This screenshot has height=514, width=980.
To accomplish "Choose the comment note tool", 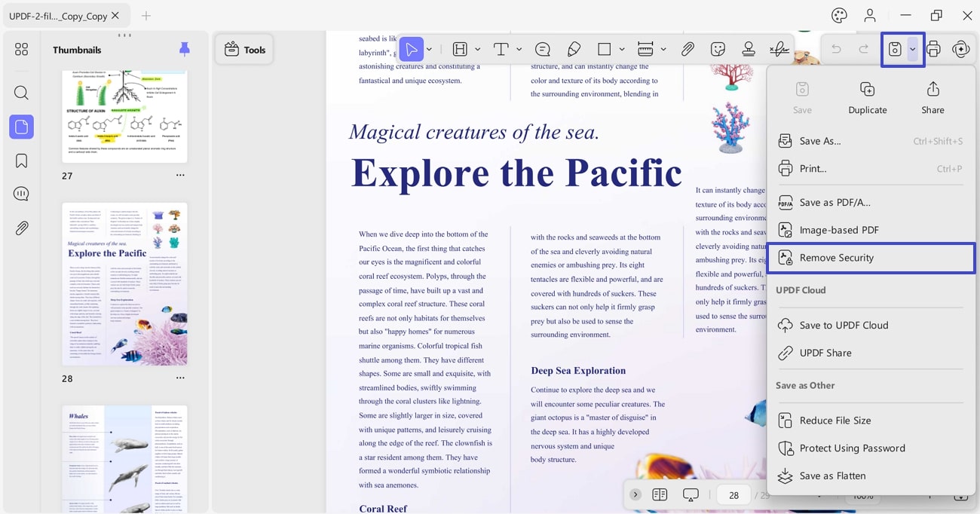I will point(543,49).
